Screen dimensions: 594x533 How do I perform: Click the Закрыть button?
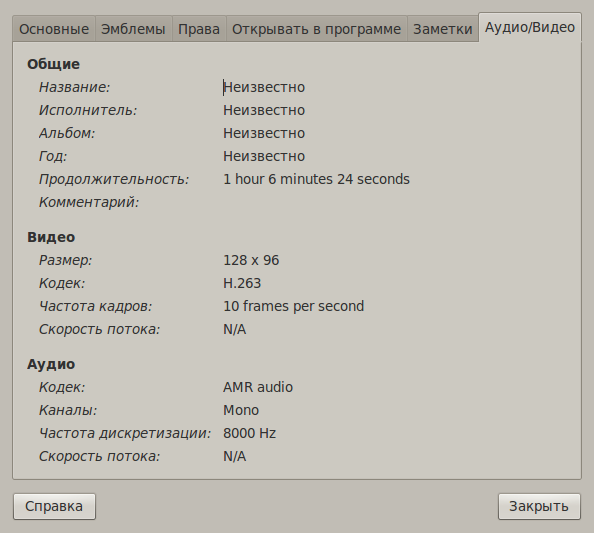(539, 506)
